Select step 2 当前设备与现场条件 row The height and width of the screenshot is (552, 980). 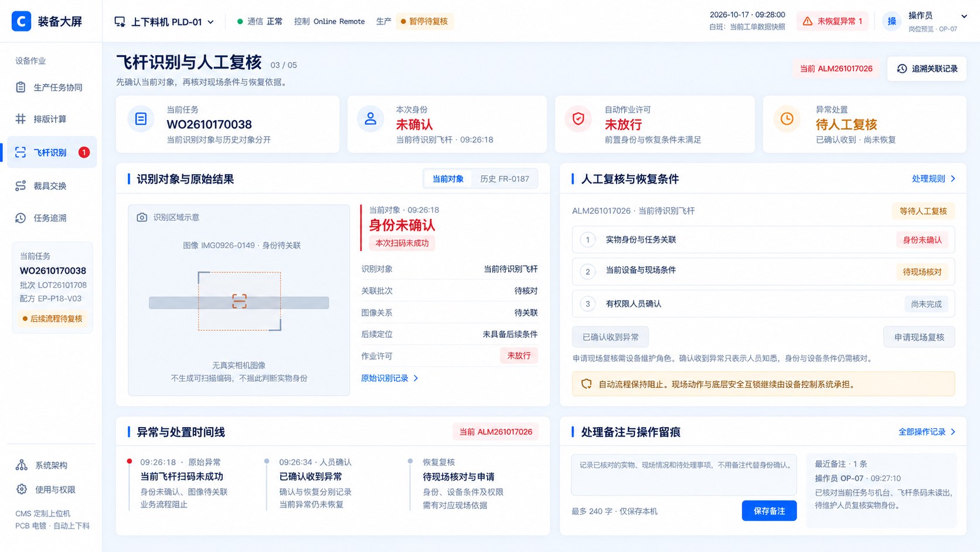(x=763, y=271)
